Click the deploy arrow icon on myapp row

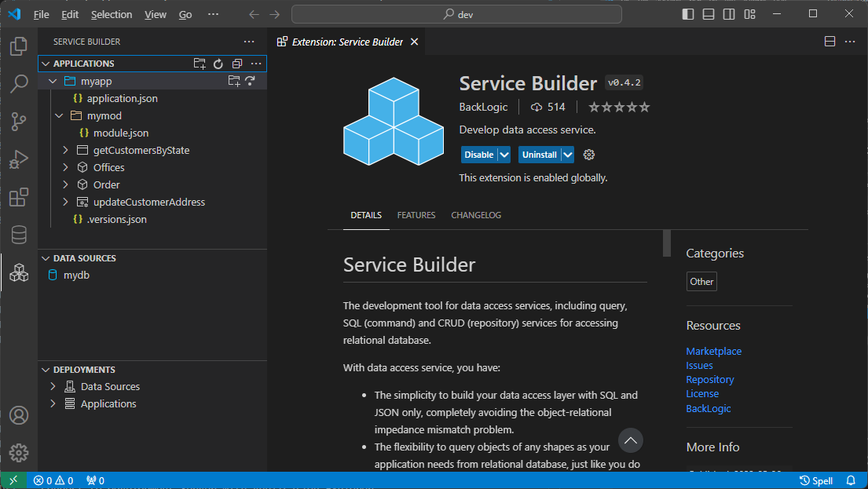click(x=251, y=81)
